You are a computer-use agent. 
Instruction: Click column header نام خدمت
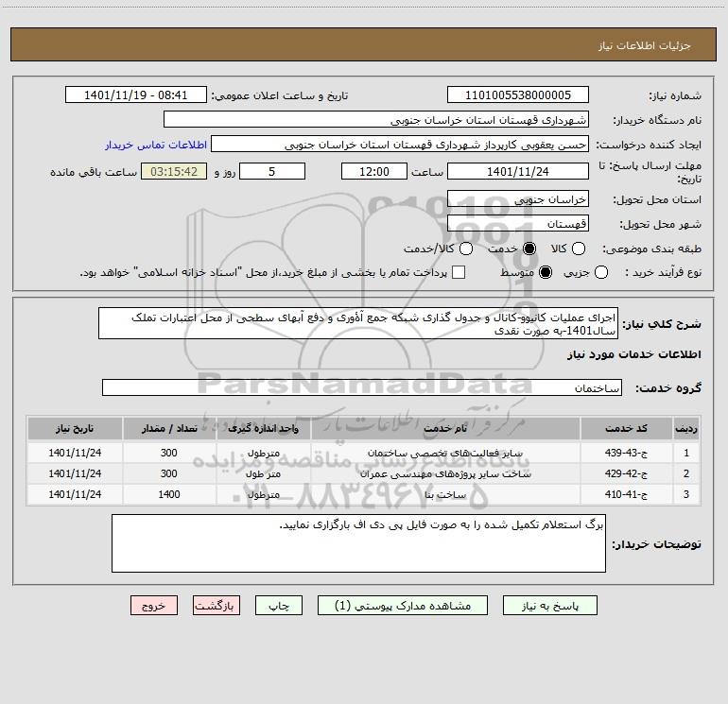pos(445,428)
